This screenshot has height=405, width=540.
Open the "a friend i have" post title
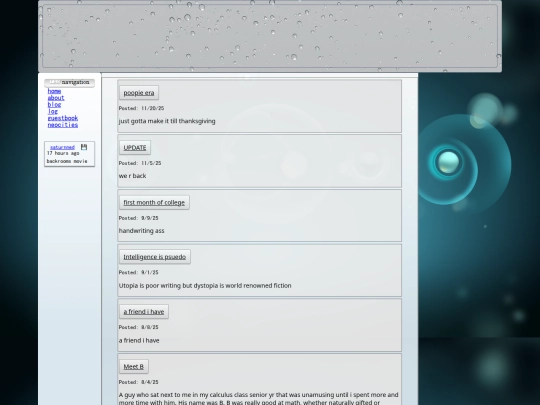pos(144,312)
